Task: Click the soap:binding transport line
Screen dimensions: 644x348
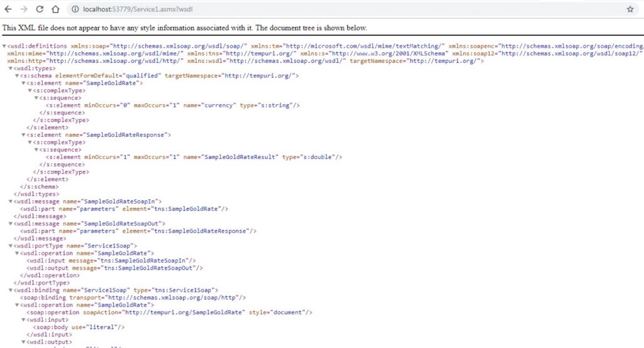Action: 133,297
